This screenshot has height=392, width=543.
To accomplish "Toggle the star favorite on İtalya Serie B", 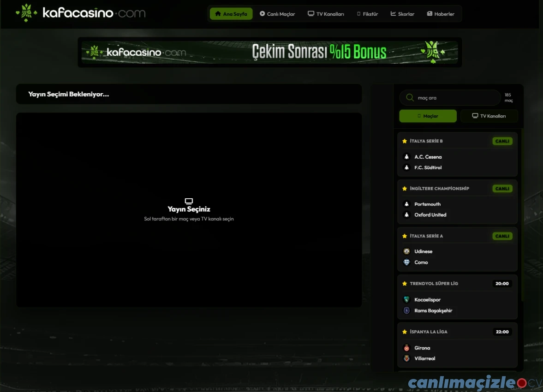I will (x=405, y=141).
